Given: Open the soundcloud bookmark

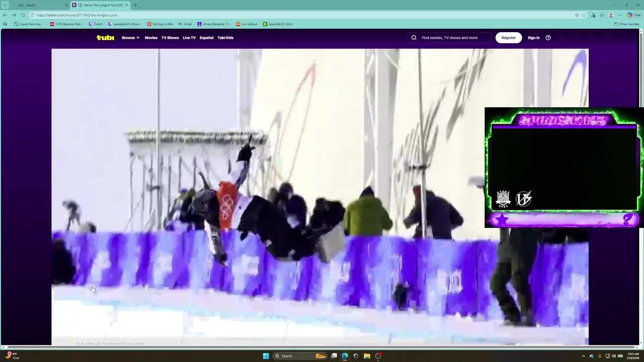Looking at the screenshot, I should 247,24.
